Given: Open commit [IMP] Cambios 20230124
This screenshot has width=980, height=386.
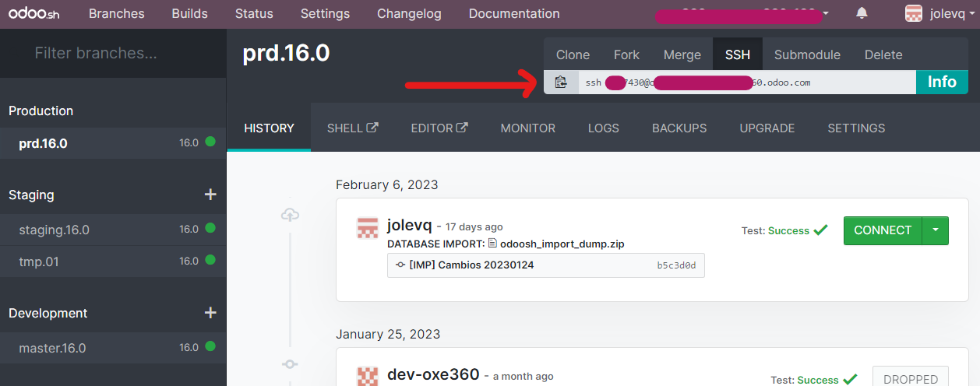Looking at the screenshot, I should 471,265.
